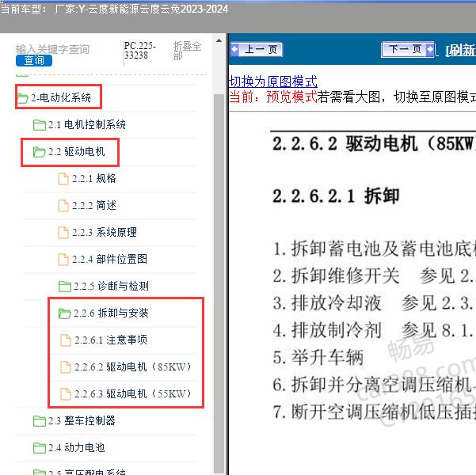This screenshot has height=475, width=476.
Task: Click the 2.2.1 规格 document icon
Action: point(63,179)
